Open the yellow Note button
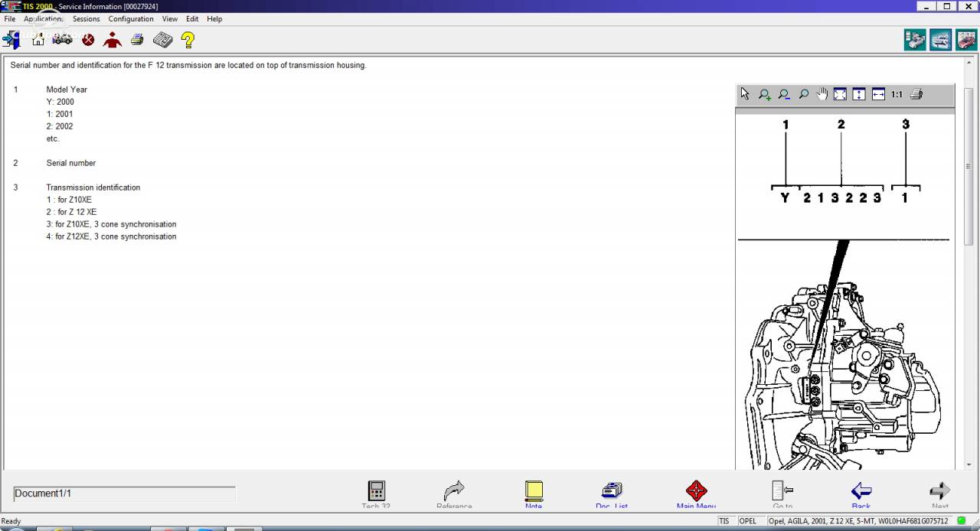This screenshot has height=531, width=980. point(534,494)
